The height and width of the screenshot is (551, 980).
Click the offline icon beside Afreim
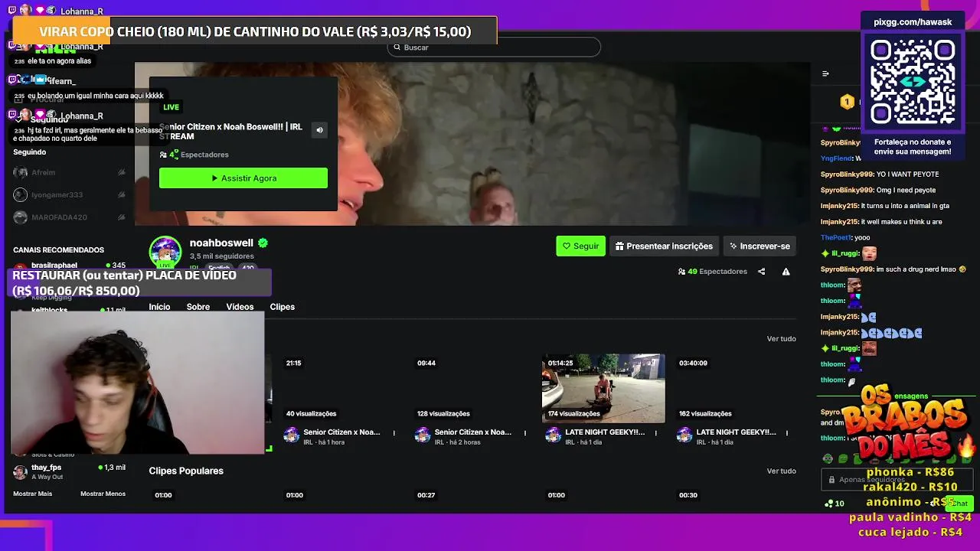[121, 173]
